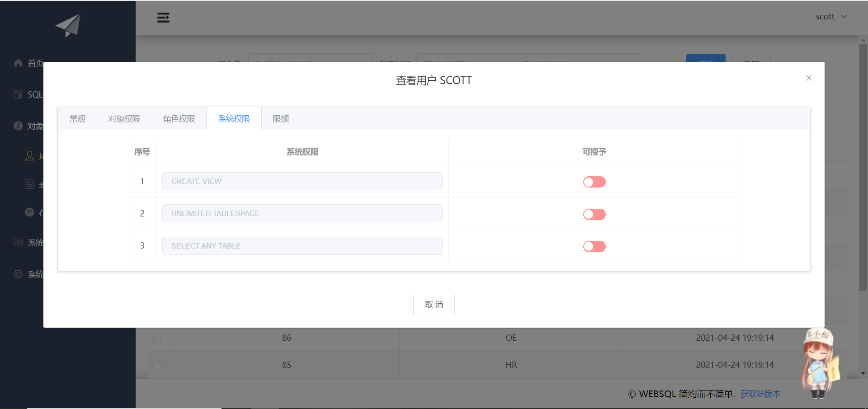Click the HR username cell

(511, 365)
